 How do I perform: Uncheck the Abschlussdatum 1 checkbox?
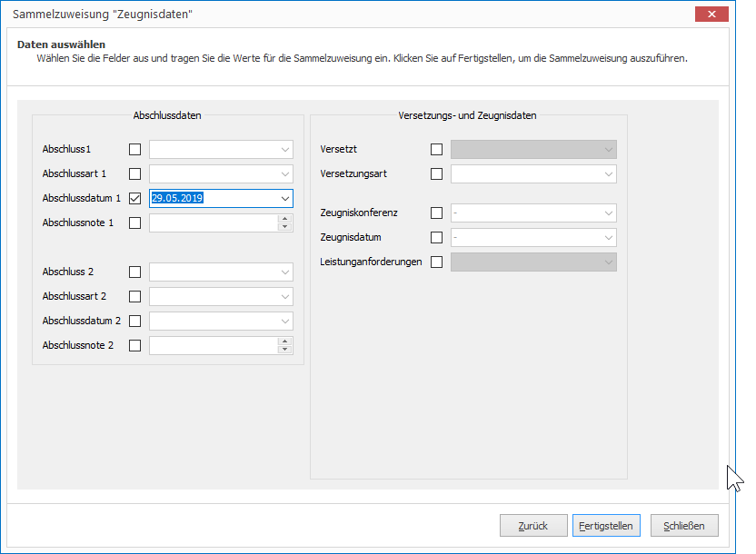pyautogui.click(x=135, y=199)
